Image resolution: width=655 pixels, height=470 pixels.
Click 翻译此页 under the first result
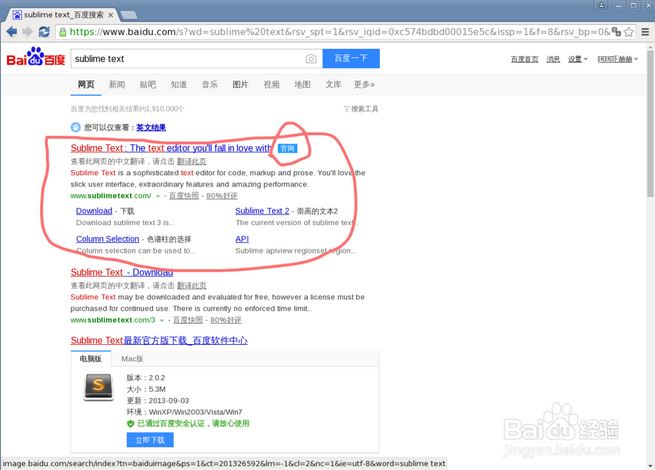pyautogui.click(x=192, y=161)
